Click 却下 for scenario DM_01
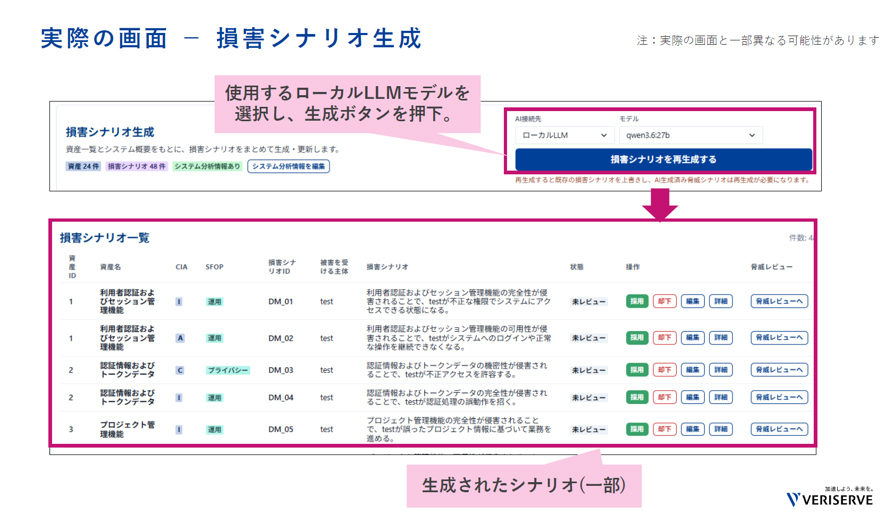This screenshot has width=886, height=514. tap(664, 302)
